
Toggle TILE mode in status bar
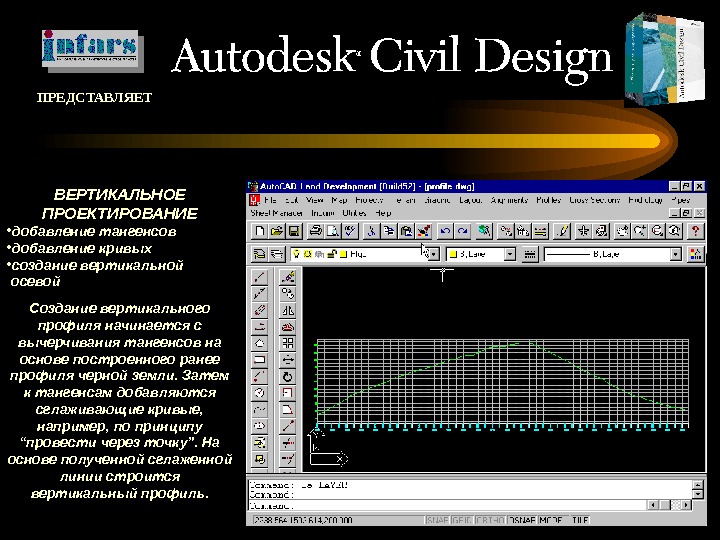579,520
